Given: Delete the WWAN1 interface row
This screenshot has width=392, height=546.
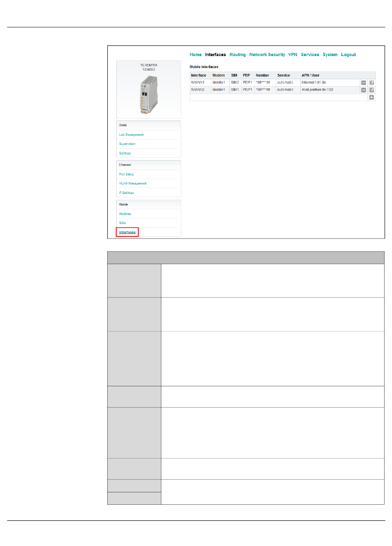Looking at the screenshot, I should pyautogui.click(x=364, y=83).
